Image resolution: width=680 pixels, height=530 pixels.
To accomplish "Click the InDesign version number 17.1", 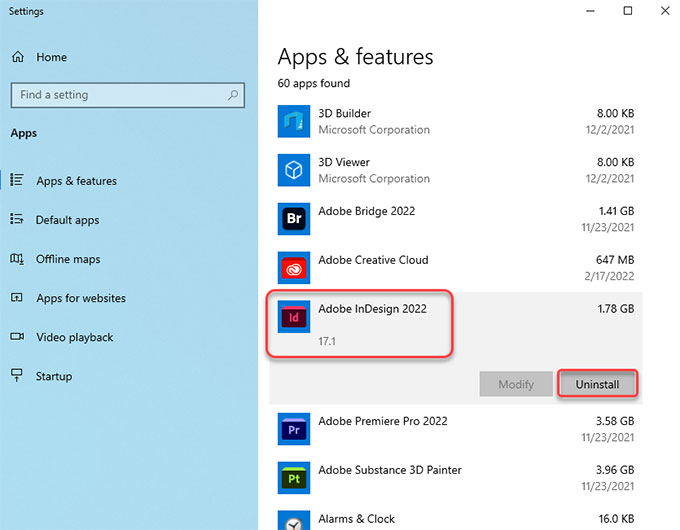I will pyautogui.click(x=327, y=341).
